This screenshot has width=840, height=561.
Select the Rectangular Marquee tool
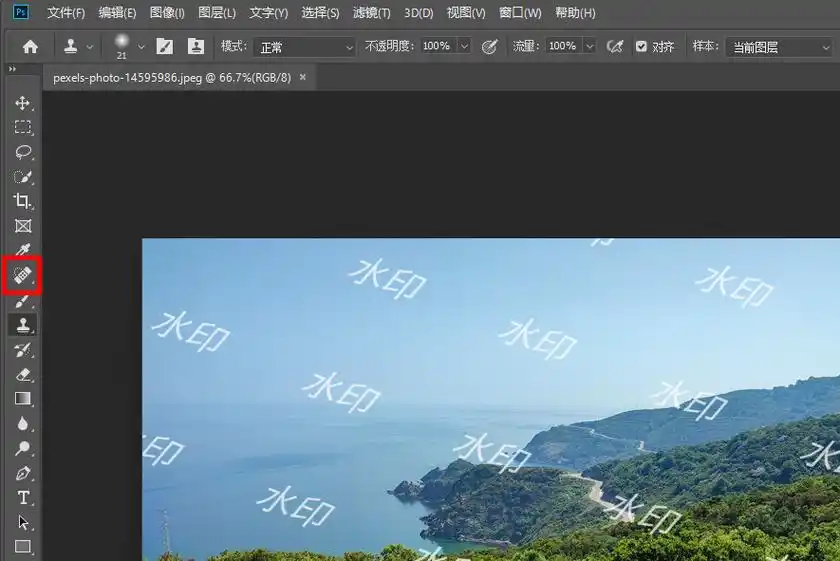coord(22,127)
